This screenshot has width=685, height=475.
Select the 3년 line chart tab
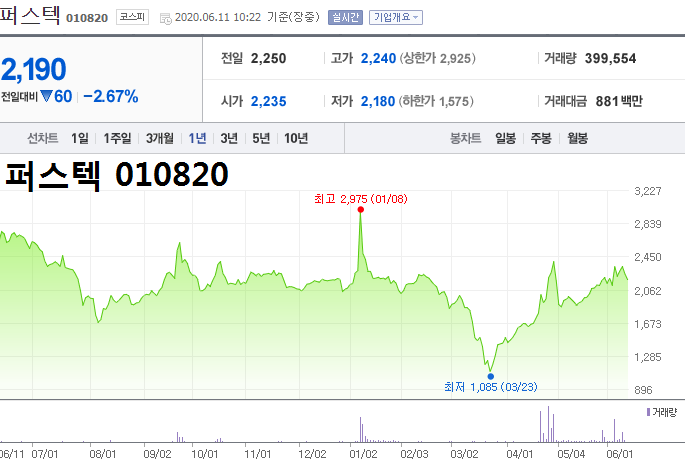point(229,139)
